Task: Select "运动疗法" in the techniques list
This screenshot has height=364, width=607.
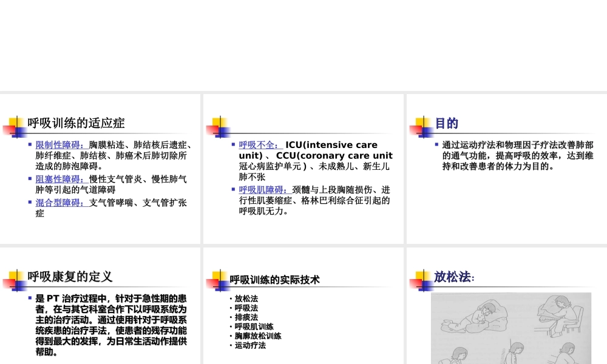Action: point(249,345)
